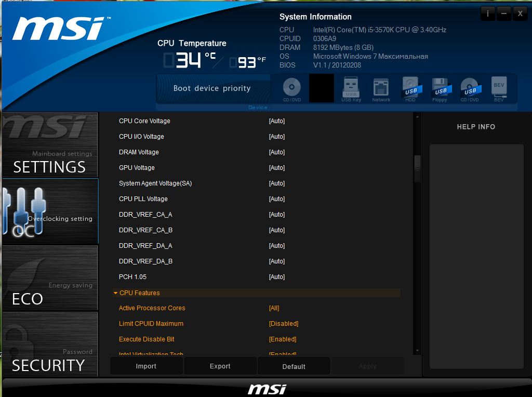
Task: Switch to the ECO energy saving section
Action: [x=50, y=278]
